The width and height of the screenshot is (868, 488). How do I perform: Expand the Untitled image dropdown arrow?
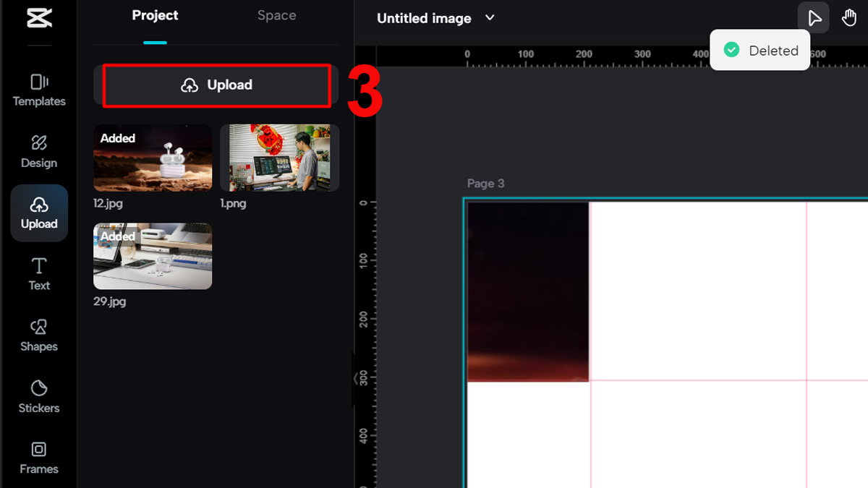tap(490, 18)
